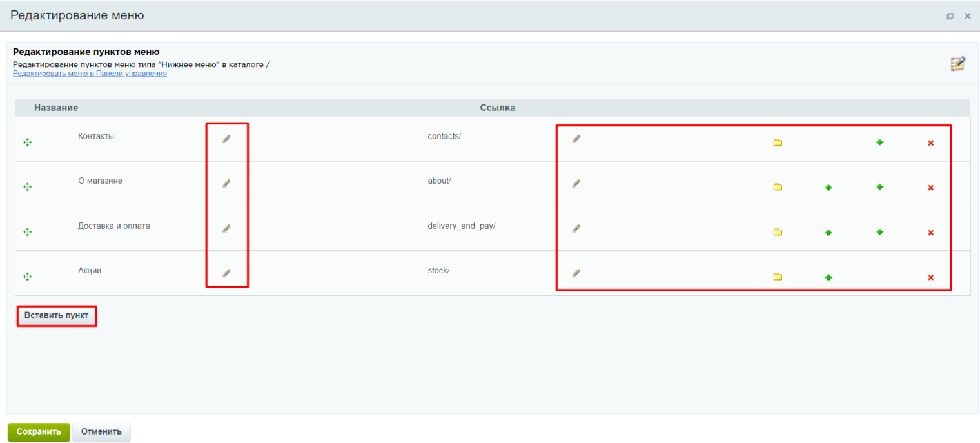This screenshot has width=980, height=443.
Task: Move Акции item up with green arrow
Action: (x=828, y=277)
